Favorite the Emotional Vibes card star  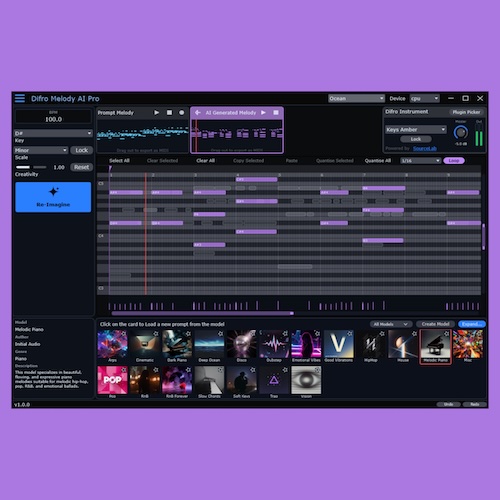coord(318,333)
